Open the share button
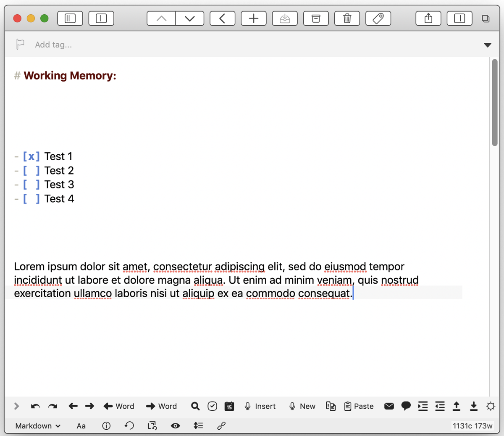504x436 pixels. click(428, 18)
